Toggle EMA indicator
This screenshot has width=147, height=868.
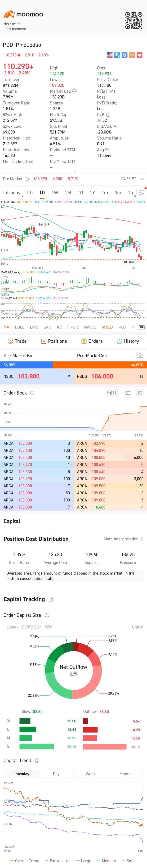(x=34, y=327)
